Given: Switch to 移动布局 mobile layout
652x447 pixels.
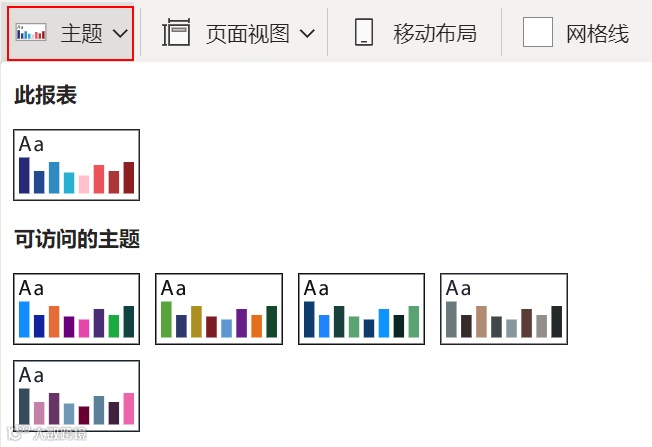Looking at the screenshot, I should 415,33.
